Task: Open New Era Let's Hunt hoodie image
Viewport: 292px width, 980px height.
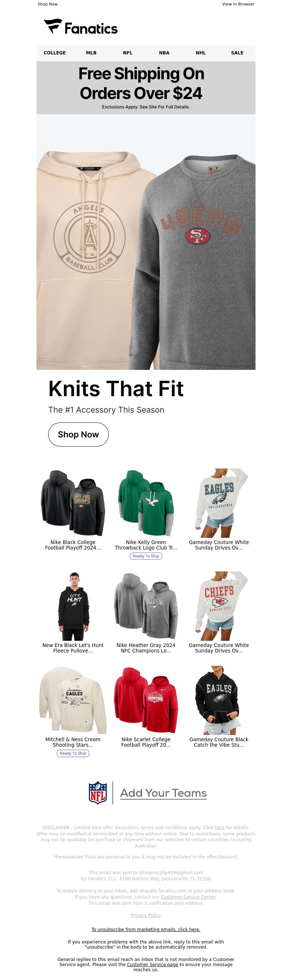Action: coord(73,606)
